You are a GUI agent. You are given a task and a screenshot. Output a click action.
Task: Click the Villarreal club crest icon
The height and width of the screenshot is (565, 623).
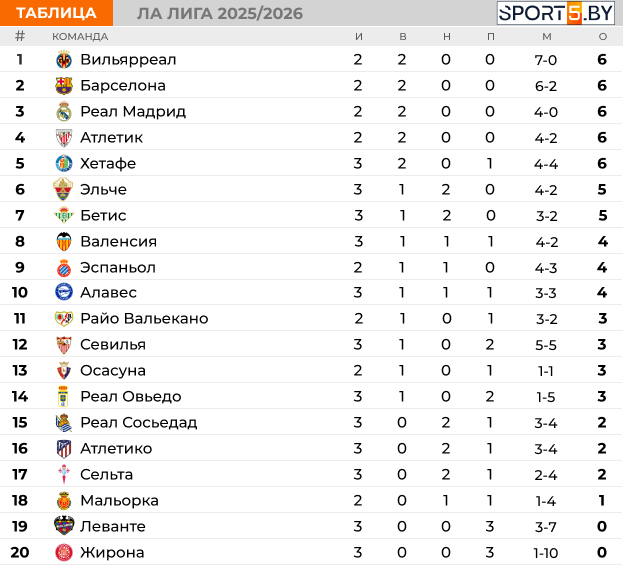pos(64,60)
